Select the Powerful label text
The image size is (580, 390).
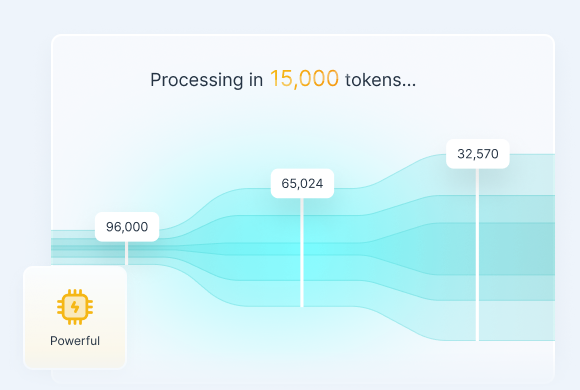coord(75,341)
